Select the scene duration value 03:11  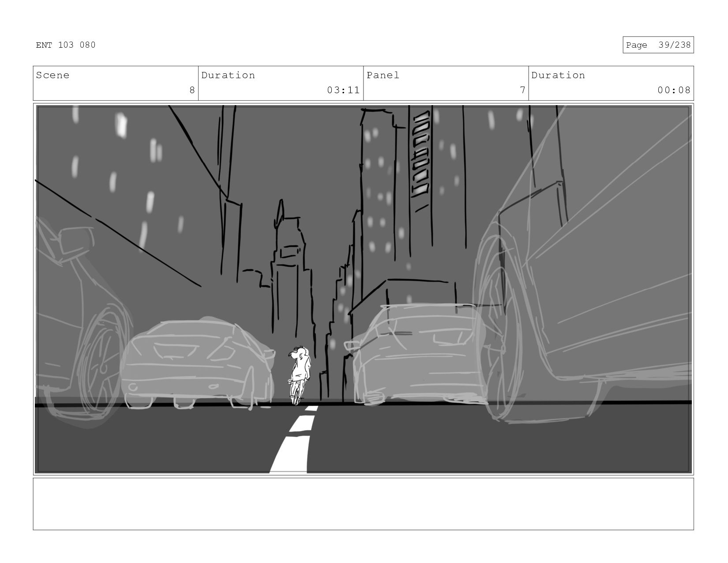[343, 90]
